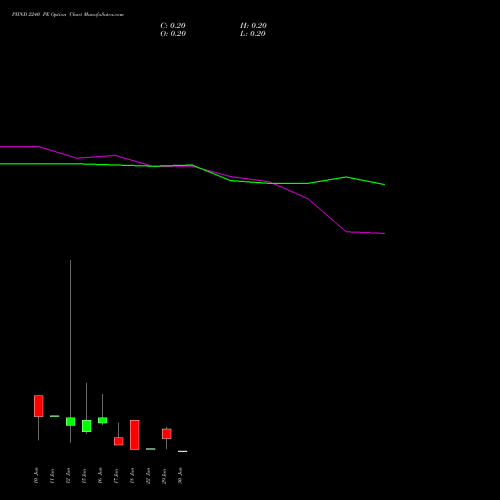Click the '12 Jan' date axis label
This screenshot has height=500, width=500.
click(x=68, y=476)
